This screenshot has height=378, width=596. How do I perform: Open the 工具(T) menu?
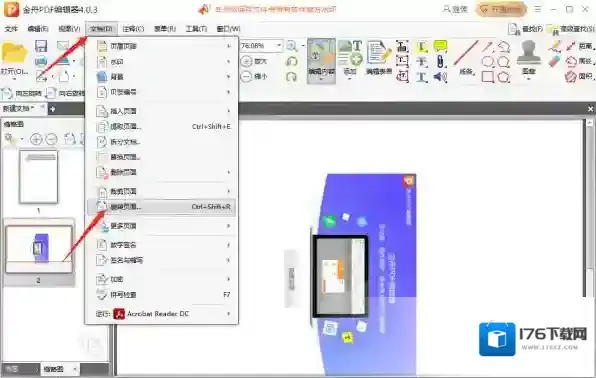pos(196,29)
